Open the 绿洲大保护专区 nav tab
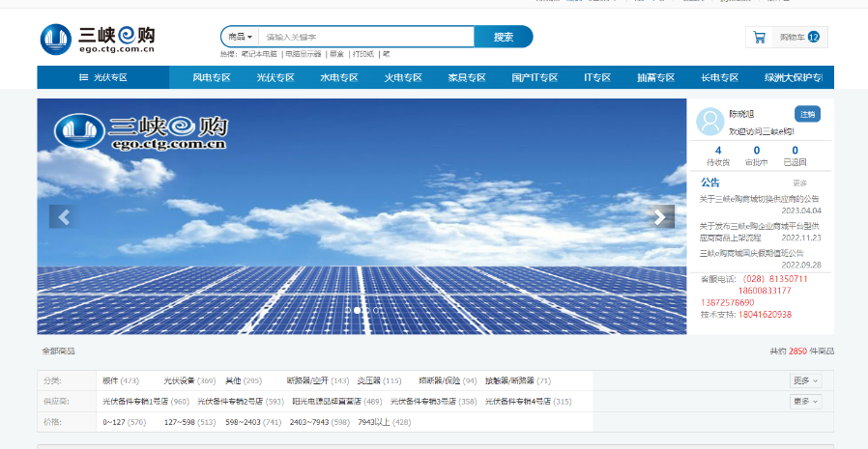 tap(794, 77)
